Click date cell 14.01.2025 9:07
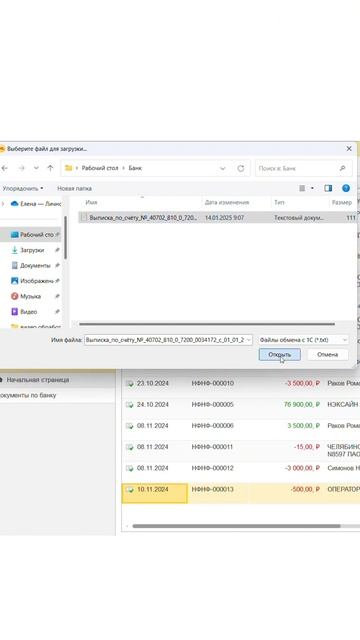Image resolution: width=360 pixels, height=640 pixels. (x=224, y=218)
